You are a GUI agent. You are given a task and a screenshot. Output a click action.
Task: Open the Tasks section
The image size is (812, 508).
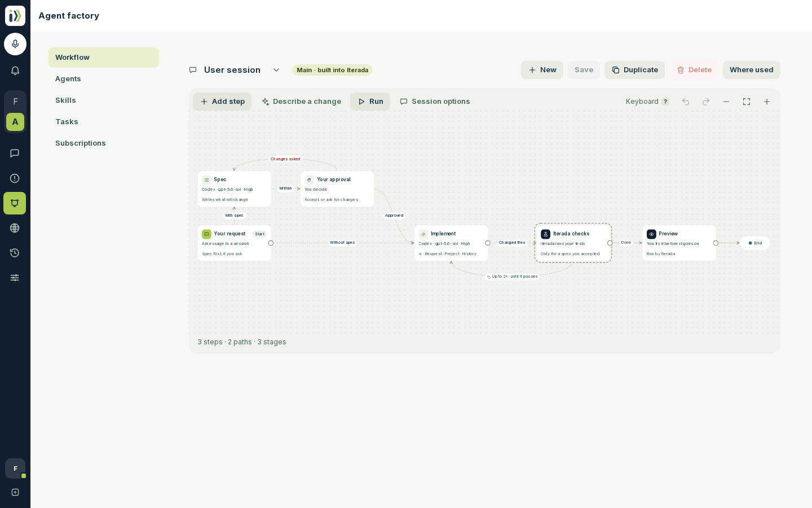104,122
